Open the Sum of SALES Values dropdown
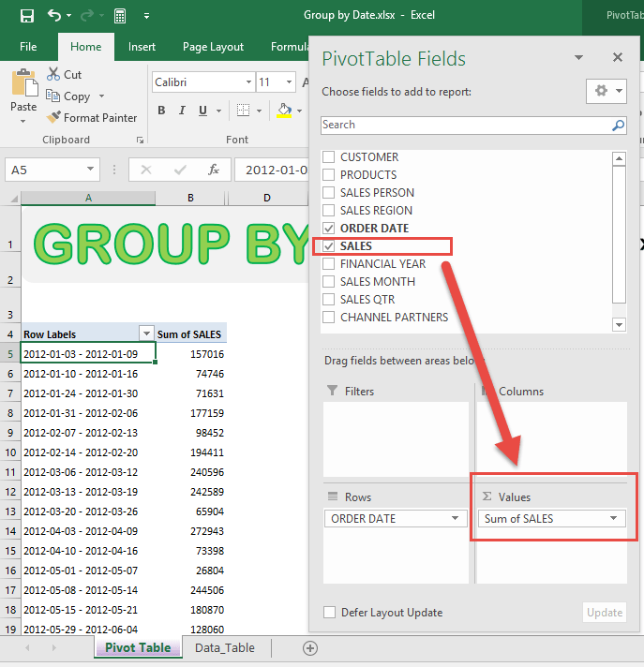The width and height of the screenshot is (644, 667). 613,518
